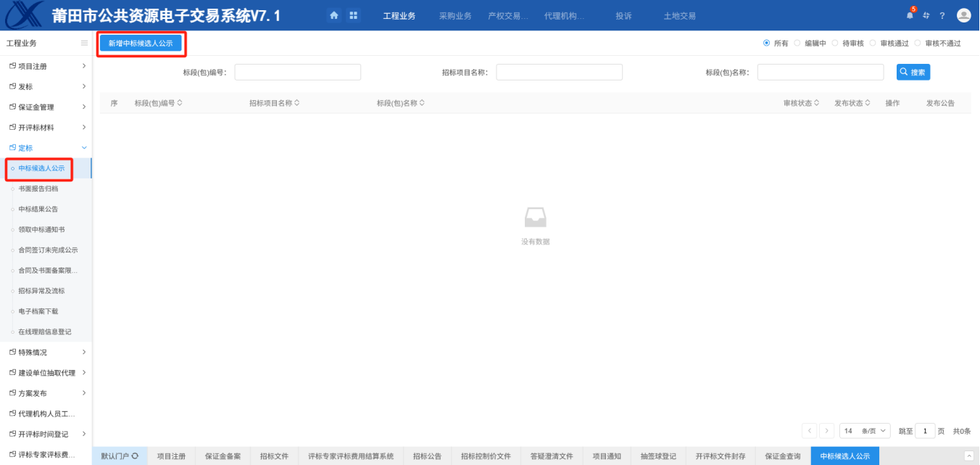The image size is (980, 465).
Task: Open the grid apps icon in header
Action: [x=354, y=15]
